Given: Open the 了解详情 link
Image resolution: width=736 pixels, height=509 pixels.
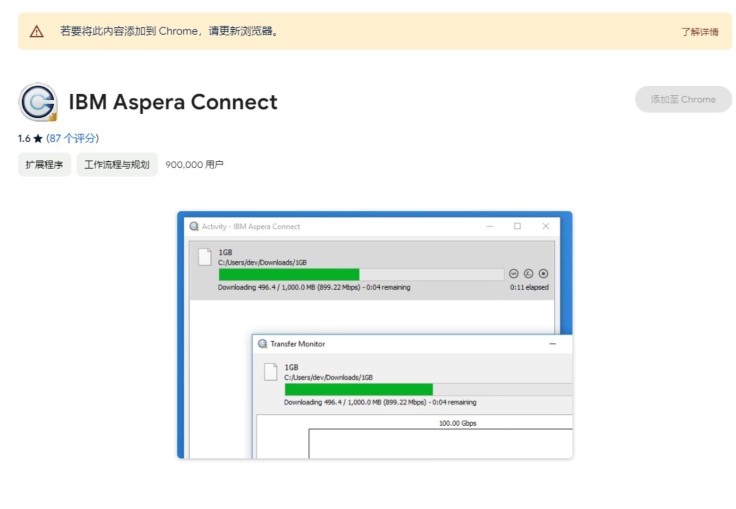Looking at the screenshot, I should [699, 31].
